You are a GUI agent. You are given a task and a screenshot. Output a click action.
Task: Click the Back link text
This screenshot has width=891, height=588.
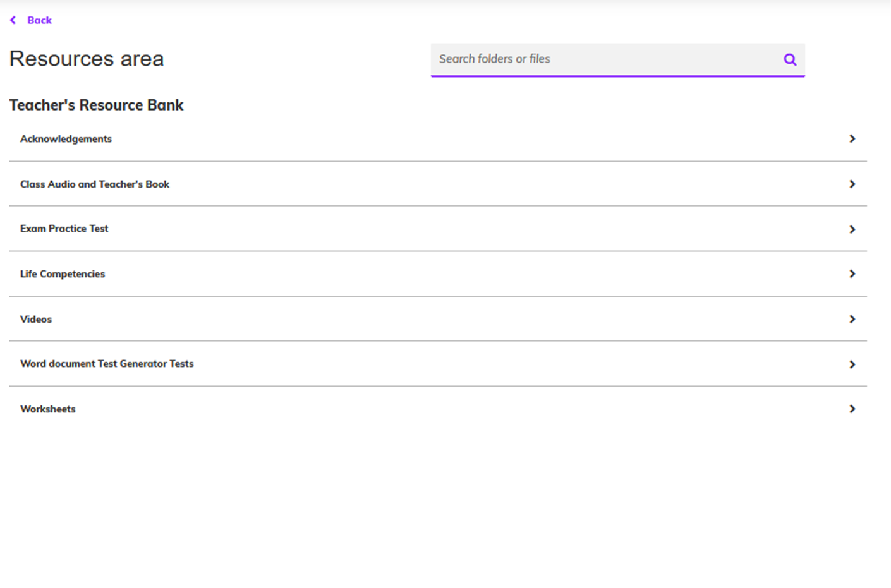click(x=39, y=20)
